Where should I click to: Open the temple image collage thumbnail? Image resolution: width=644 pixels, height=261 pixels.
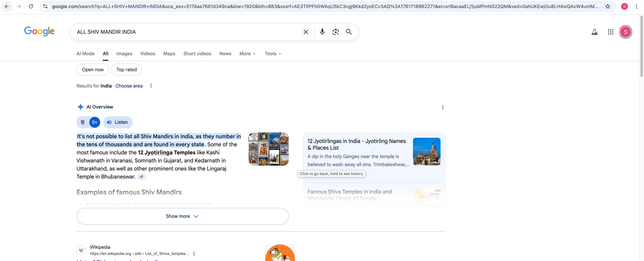click(268, 149)
